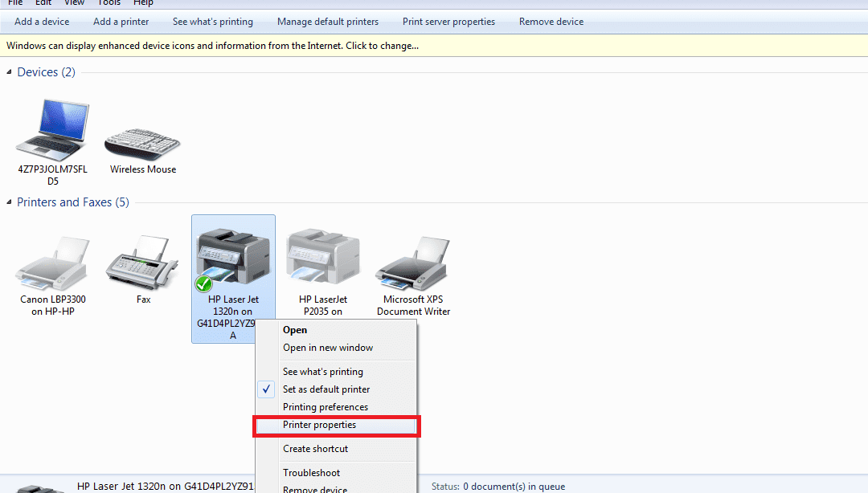
Task: Click the Printers and Faxes (5) heading
Action: tap(73, 202)
